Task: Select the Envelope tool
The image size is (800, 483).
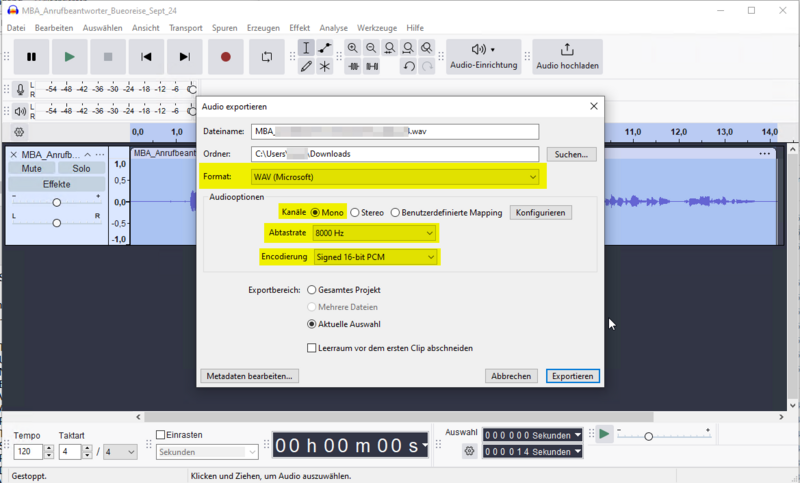Action: [x=324, y=48]
